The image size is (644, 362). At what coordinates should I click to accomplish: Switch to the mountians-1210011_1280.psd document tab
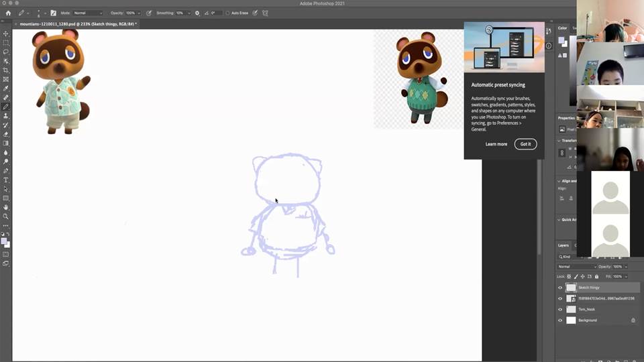pyautogui.click(x=78, y=24)
